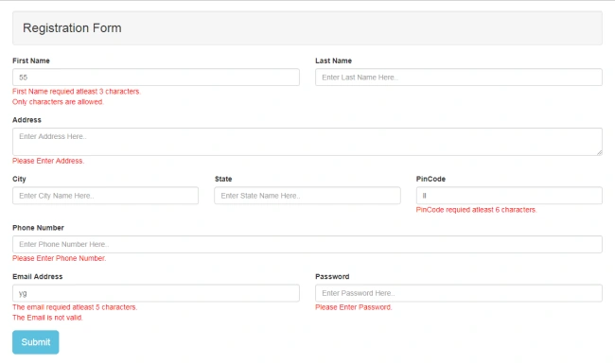Screen dimensions: 615x364
Task: Click 'Please Enter Phone Number' error message
Action: (60, 258)
